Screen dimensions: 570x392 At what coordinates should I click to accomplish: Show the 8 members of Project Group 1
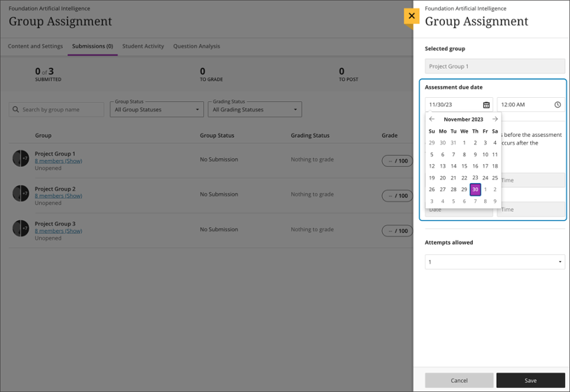(x=59, y=161)
